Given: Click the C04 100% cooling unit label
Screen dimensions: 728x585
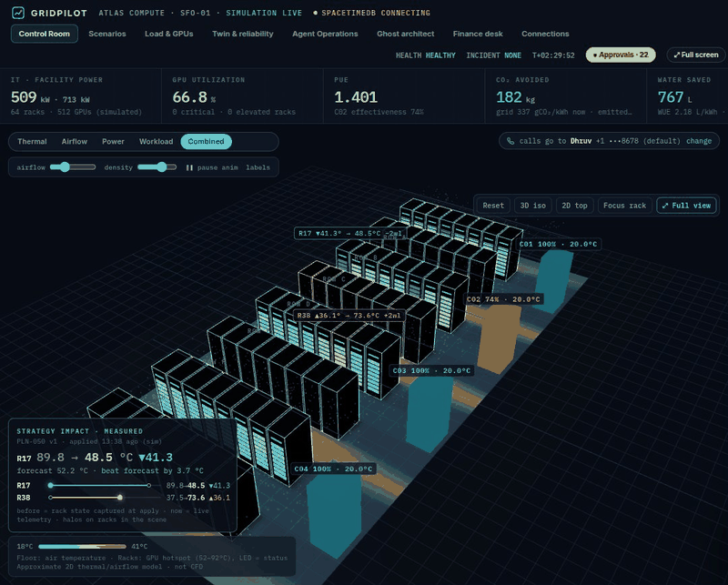Looking at the screenshot, I should click(x=333, y=469).
